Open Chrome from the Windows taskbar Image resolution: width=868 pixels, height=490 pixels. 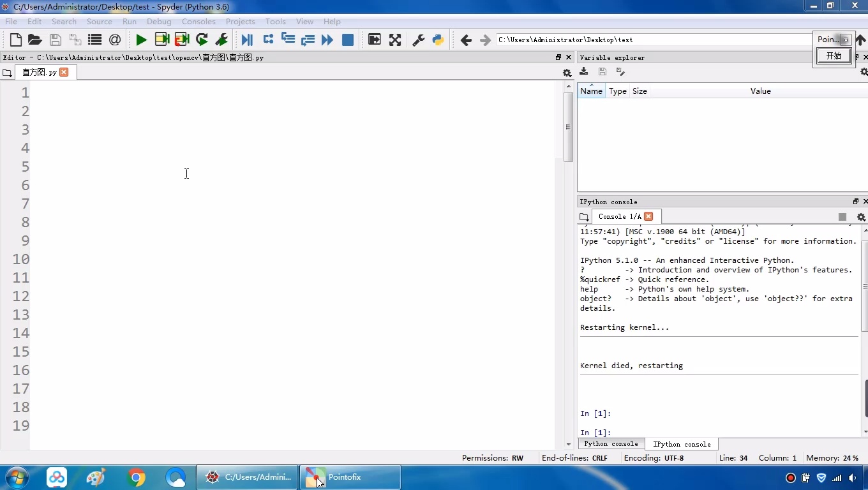[136, 477]
